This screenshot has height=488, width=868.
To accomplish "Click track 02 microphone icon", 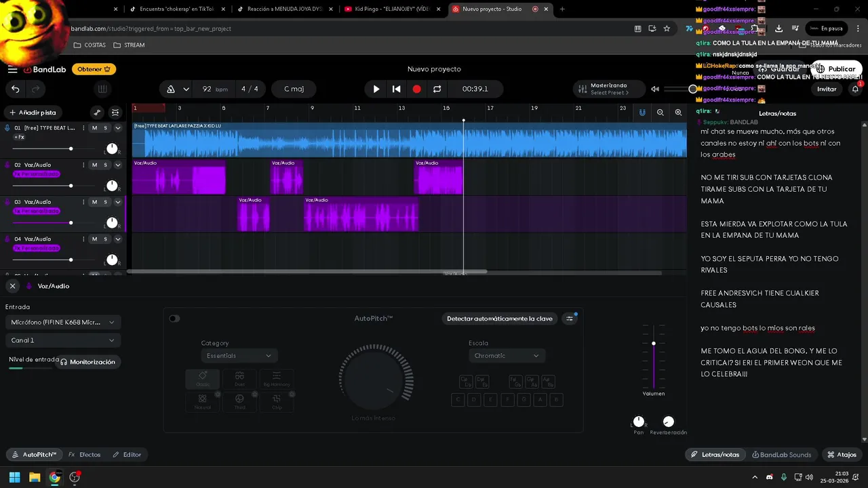I will tap(7, 165).
